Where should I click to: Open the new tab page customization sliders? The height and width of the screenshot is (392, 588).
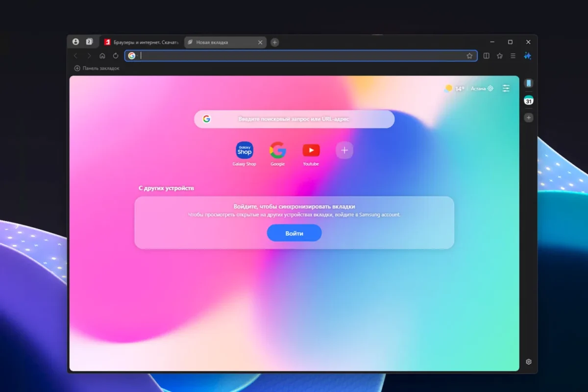pyautogui.click(x=506, y=88)
